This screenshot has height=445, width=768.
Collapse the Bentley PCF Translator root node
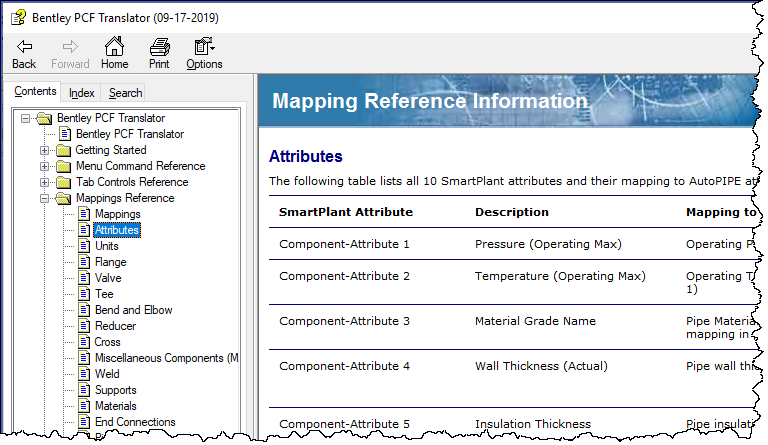(25, 118)
